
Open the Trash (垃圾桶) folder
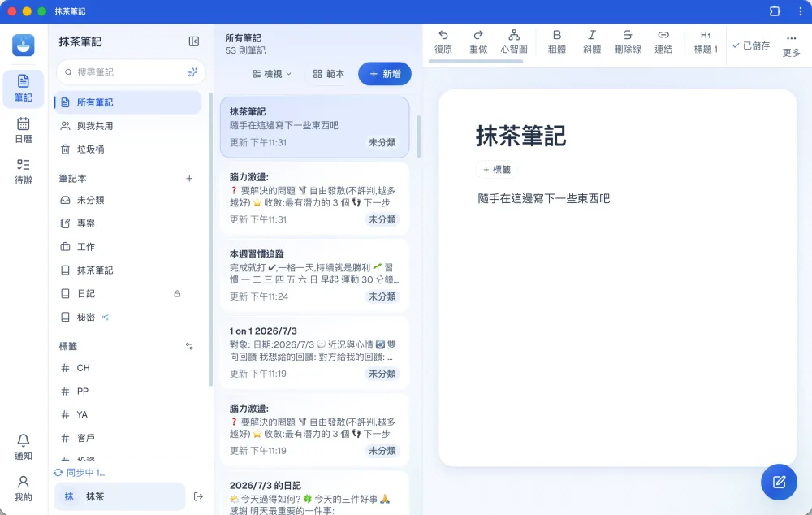coord(128,149)
